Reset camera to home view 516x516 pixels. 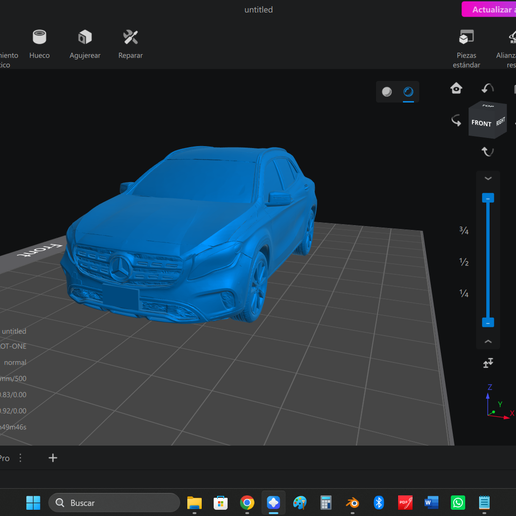click(456, 88)
